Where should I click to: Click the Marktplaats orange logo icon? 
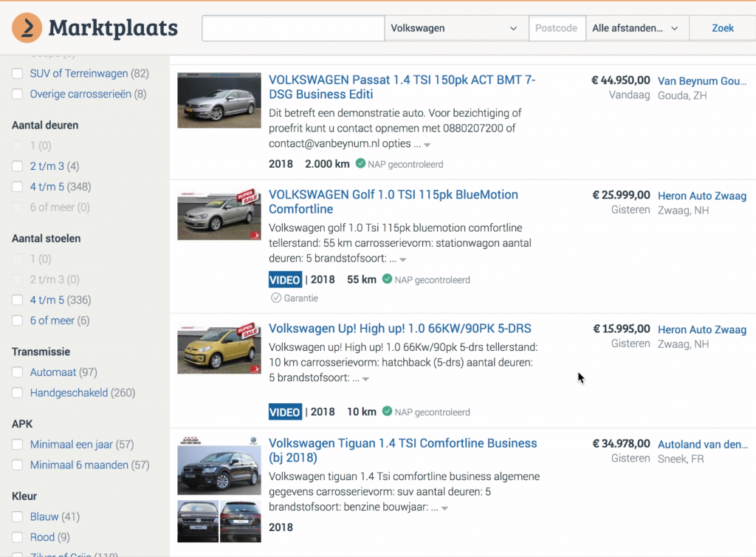click(27, 28)
